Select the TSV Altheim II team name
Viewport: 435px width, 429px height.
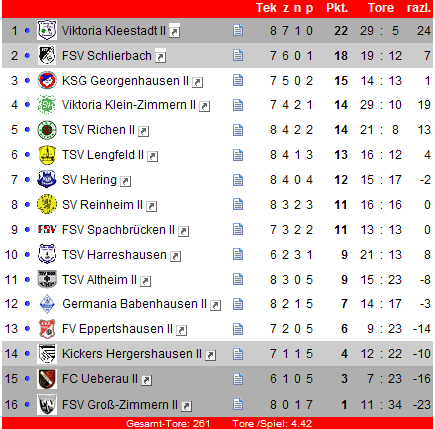coord(99,280)
